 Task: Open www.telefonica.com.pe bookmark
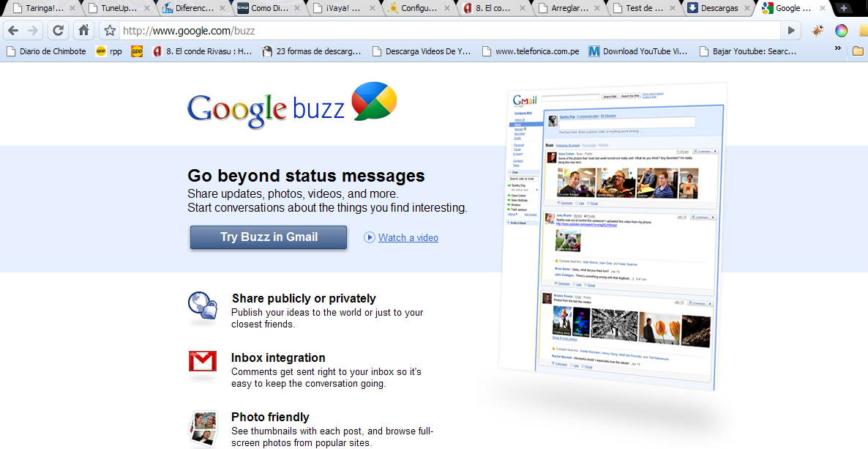coord(531,51)
